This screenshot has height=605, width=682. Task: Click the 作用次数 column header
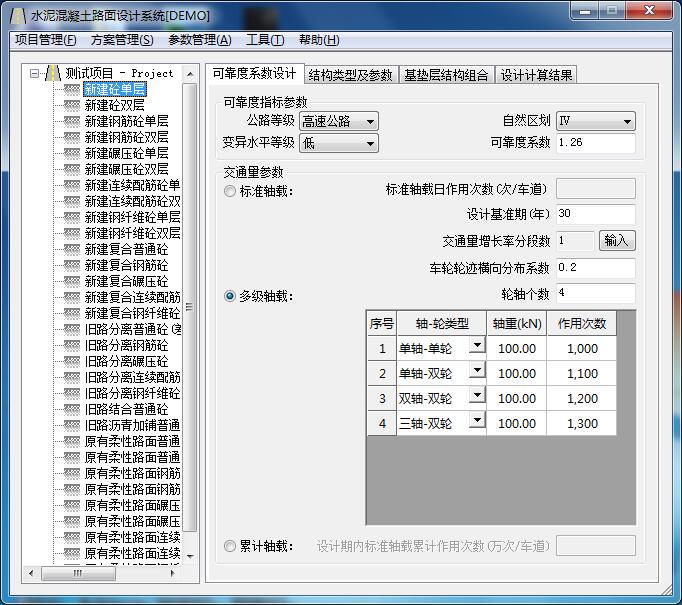tap(582, 323)
